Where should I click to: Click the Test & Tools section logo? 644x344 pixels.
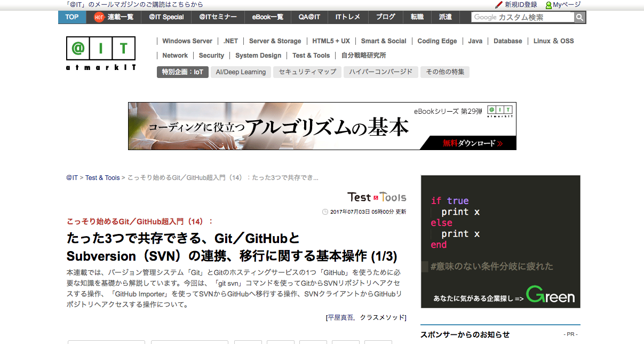tap(377, 197)
